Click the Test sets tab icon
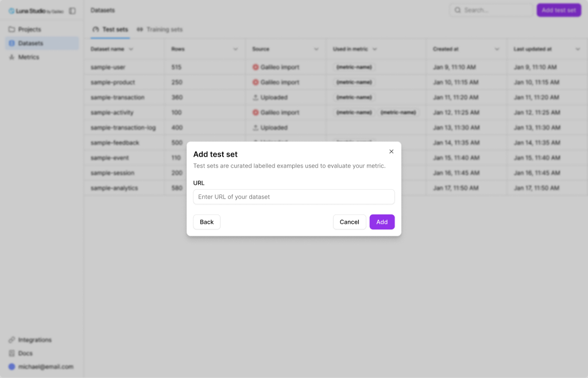The height and width of the screenshot is (378, 588). point(96,29)
